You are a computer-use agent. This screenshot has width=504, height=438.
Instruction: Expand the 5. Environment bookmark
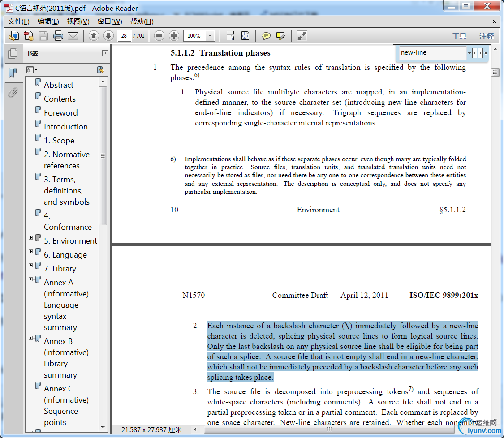tap(30, 238)
